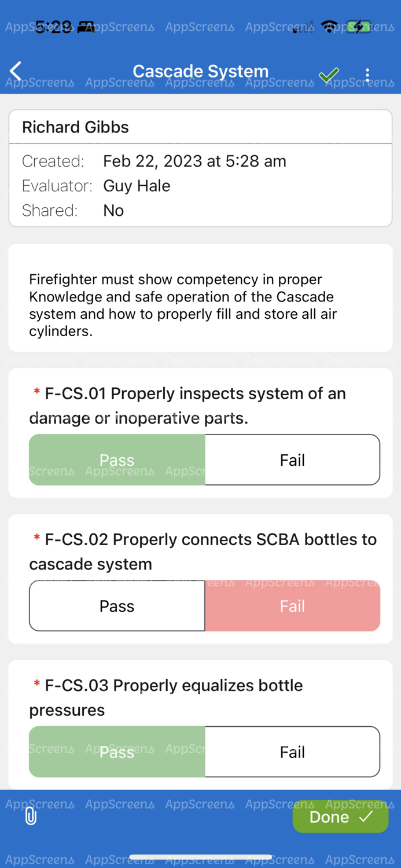Mark F-CS.02 as Pass instead of Fail

(x=117, y=606)
